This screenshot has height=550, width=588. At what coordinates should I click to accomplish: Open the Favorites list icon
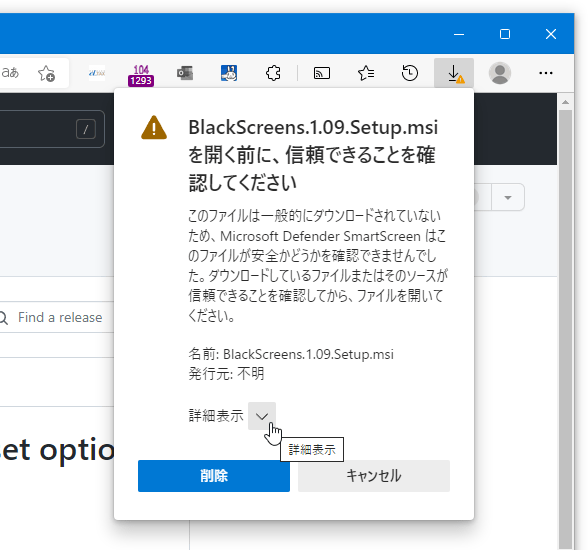366,73
